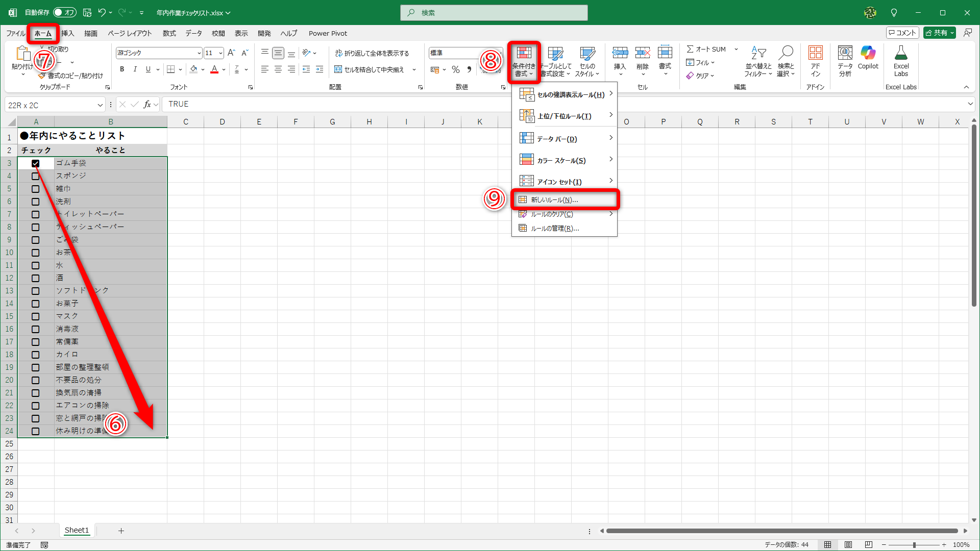Open the font size dropdown
The height and width of the screenshot is (551, 980).
(x=220, y=53)
